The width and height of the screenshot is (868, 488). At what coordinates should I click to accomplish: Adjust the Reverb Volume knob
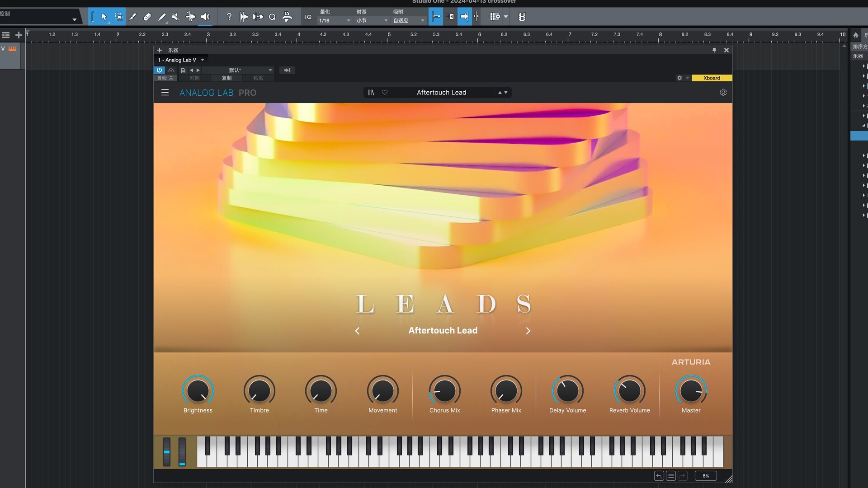(629, 391)
